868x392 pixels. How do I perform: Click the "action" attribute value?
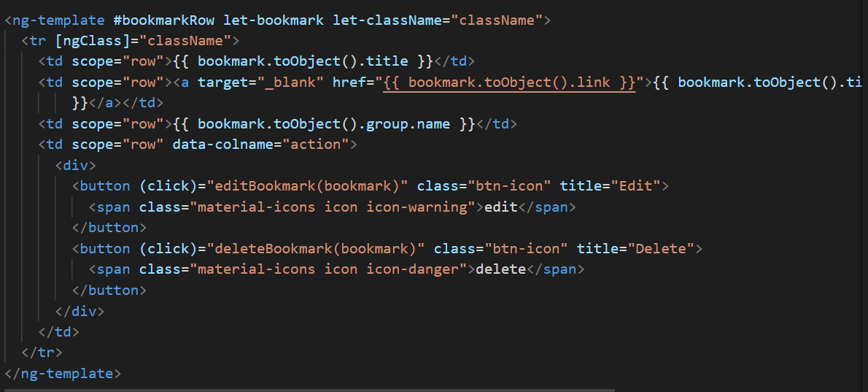316,145
